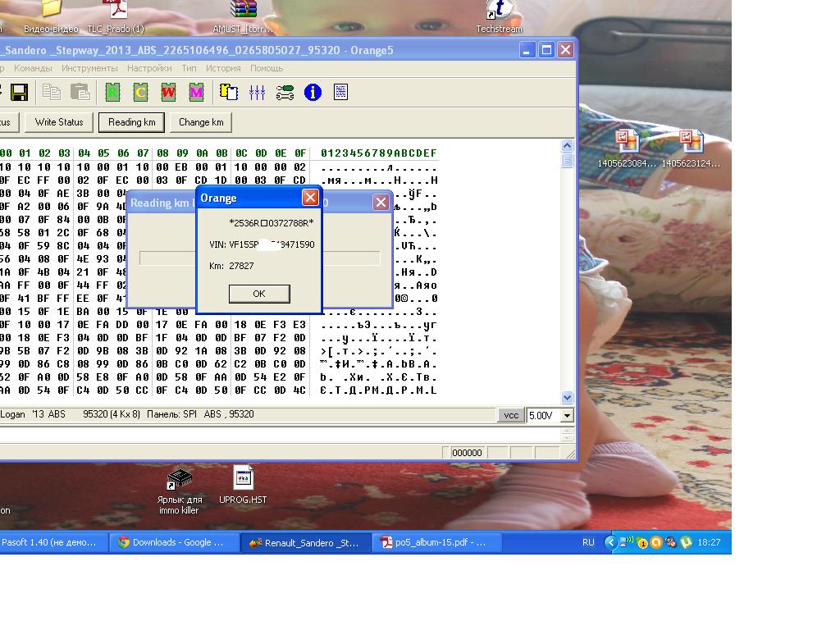Click the RU language indicator
The width and height of the screenshot is (840, 630).
coord(588,543)
